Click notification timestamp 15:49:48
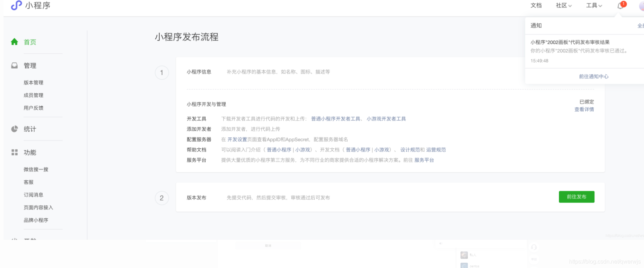Viewport: 644px width, 268px height. pos(539,61)
